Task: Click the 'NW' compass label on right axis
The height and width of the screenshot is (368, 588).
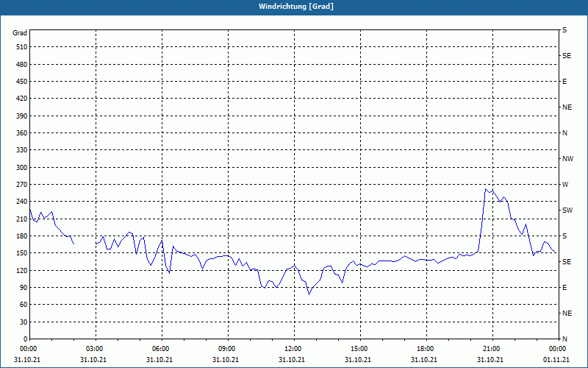Action: [567, 159]
